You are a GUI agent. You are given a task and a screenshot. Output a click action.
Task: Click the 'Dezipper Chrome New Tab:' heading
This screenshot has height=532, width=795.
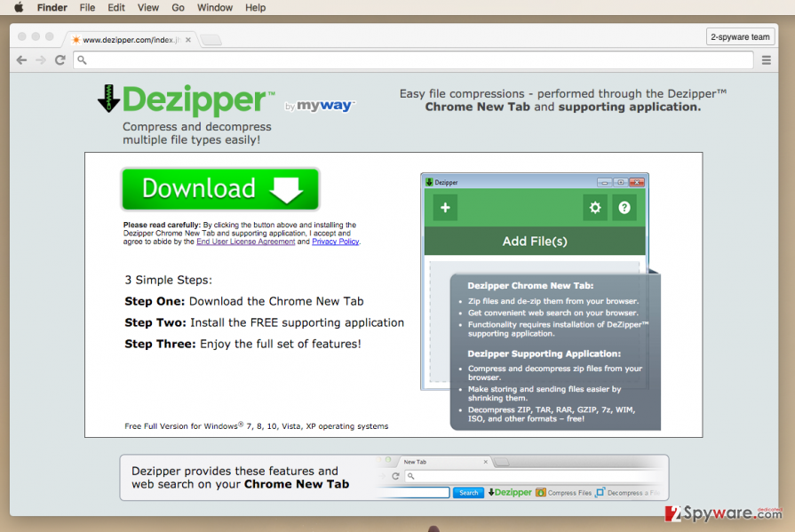click(530, 285)
